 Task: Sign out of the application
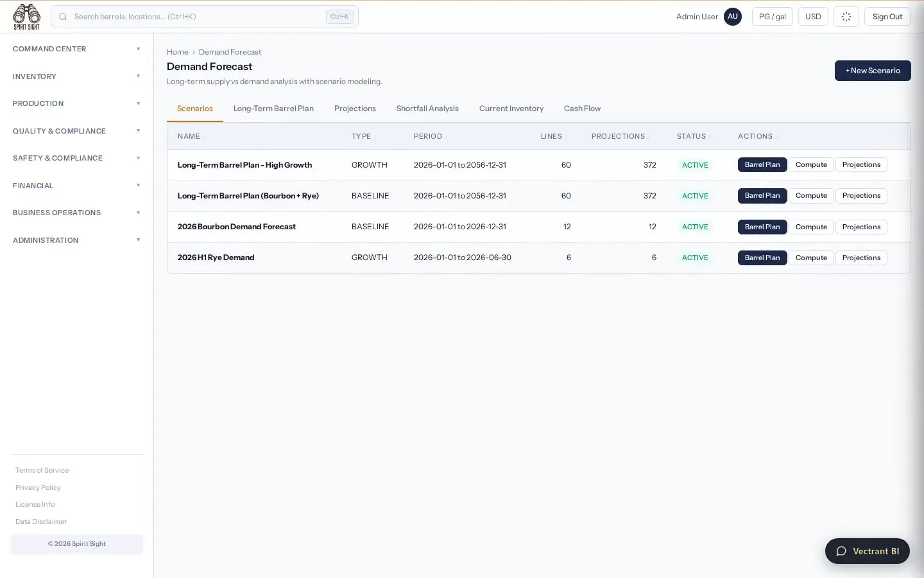click(887, 17)
